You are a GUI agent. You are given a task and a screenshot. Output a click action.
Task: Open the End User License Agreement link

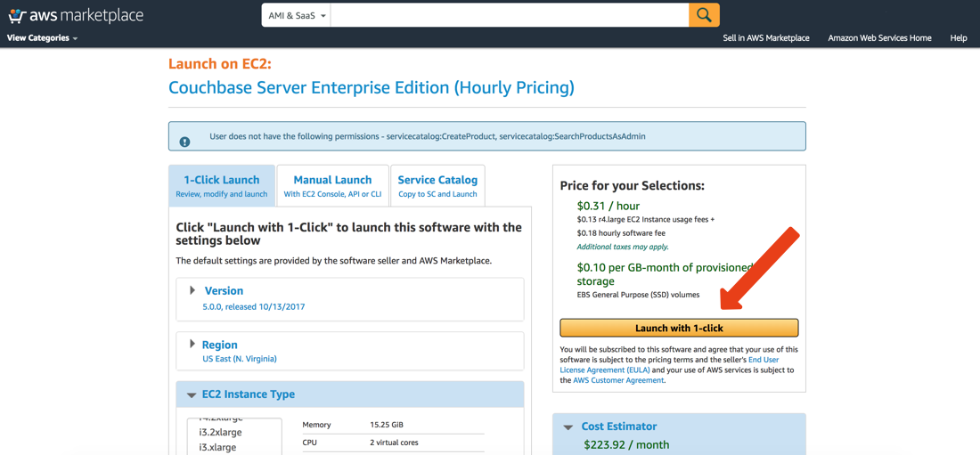tap(670, 365)
